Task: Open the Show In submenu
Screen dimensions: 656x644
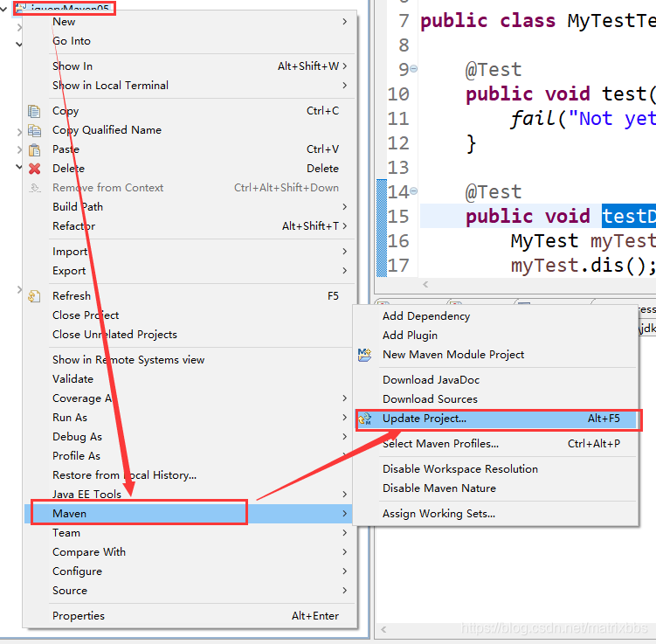Action: point(190,66)
